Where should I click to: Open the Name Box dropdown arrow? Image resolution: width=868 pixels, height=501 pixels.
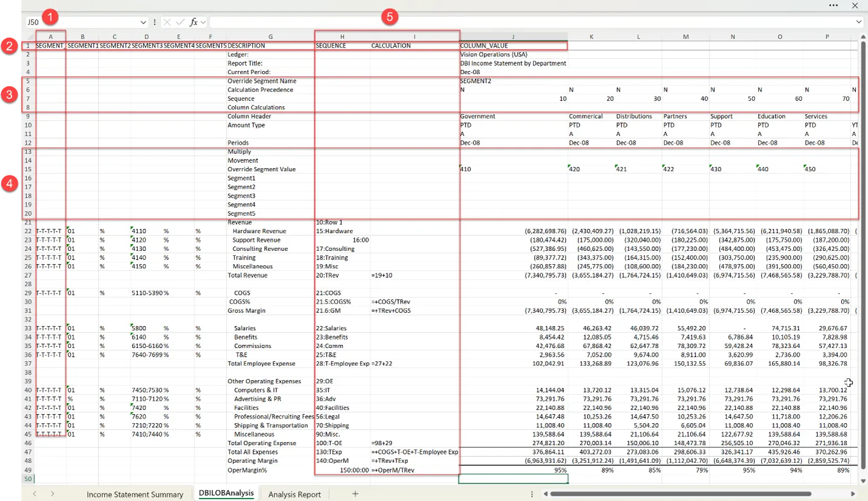[x=144, y=22]
